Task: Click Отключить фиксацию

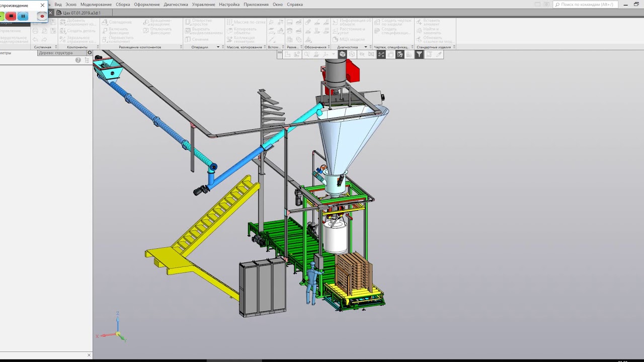Action: click(157, 31)
